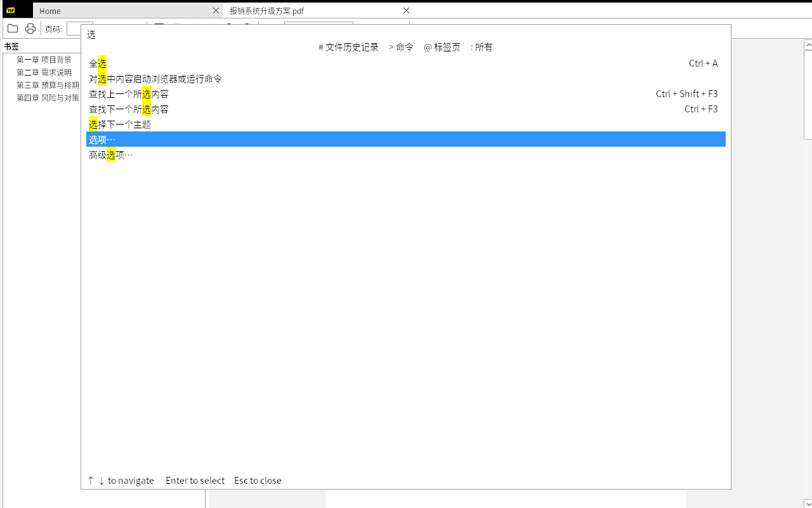Close the 报销系统升级方案.pdf tab
This screenshot has height=508, width=812.
(x=406, y=10)
